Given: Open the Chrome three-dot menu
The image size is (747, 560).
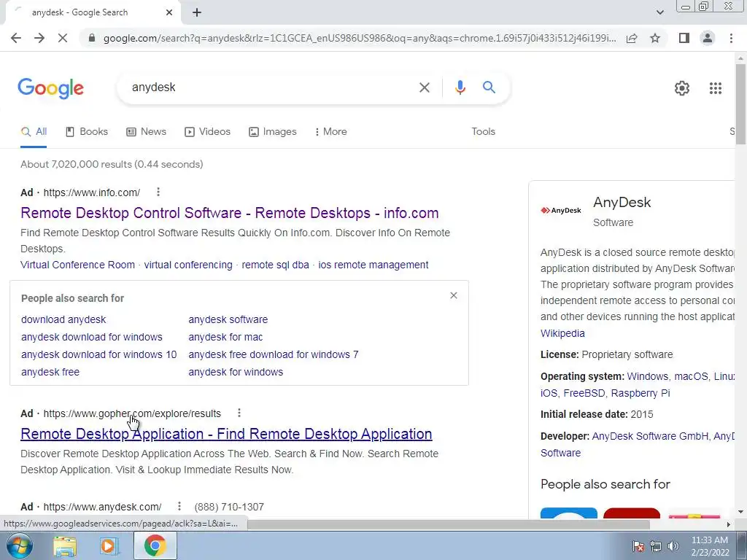Looking at the screenshot, I should (x=731, y=38).
